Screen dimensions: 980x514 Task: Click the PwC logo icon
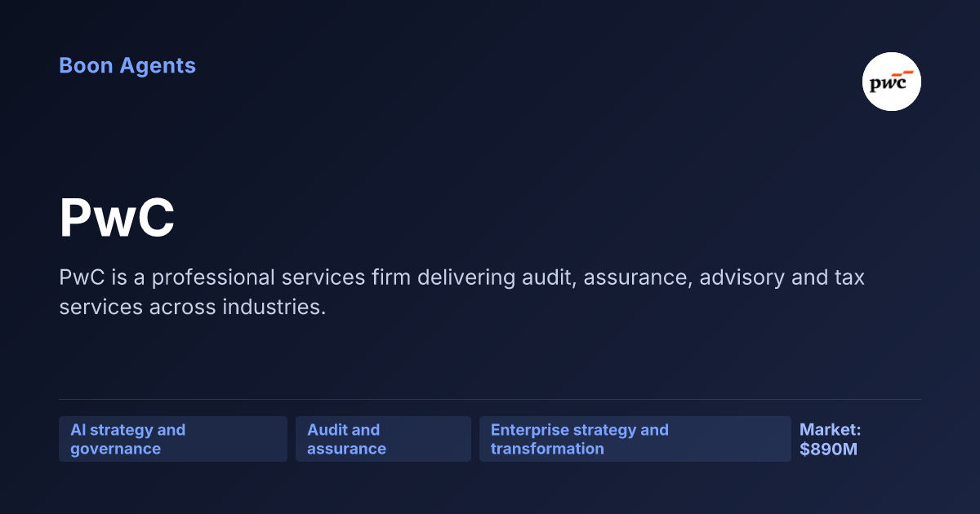click(x=892, y=82)
